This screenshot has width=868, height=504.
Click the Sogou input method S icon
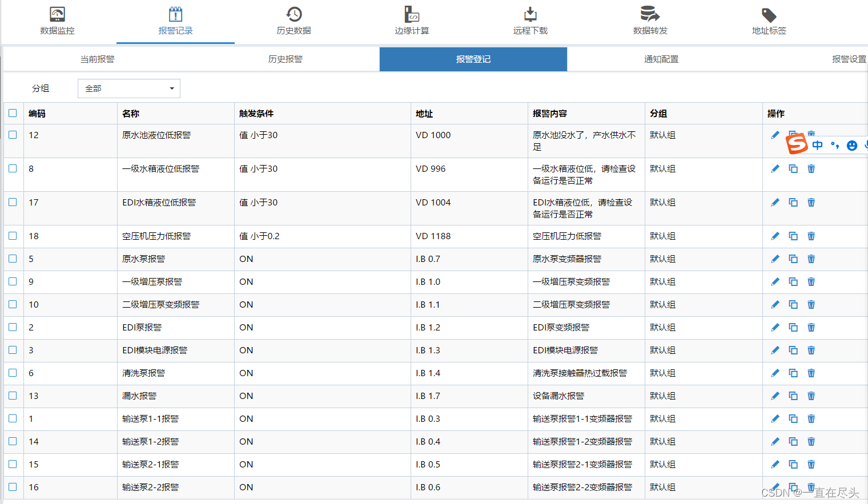797,144
